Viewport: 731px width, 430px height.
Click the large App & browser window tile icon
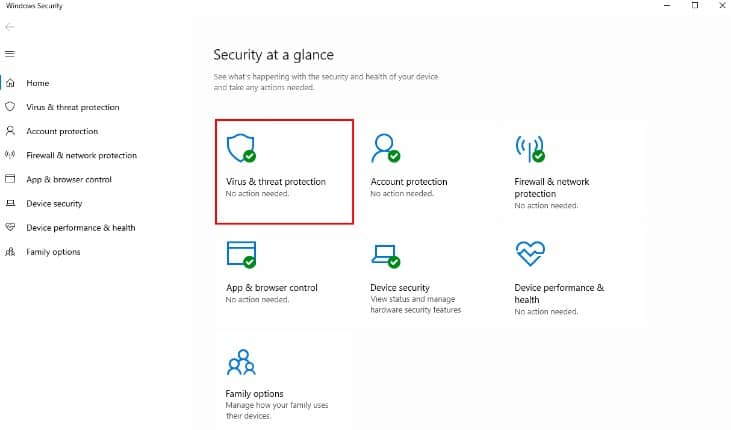(241, 254)
